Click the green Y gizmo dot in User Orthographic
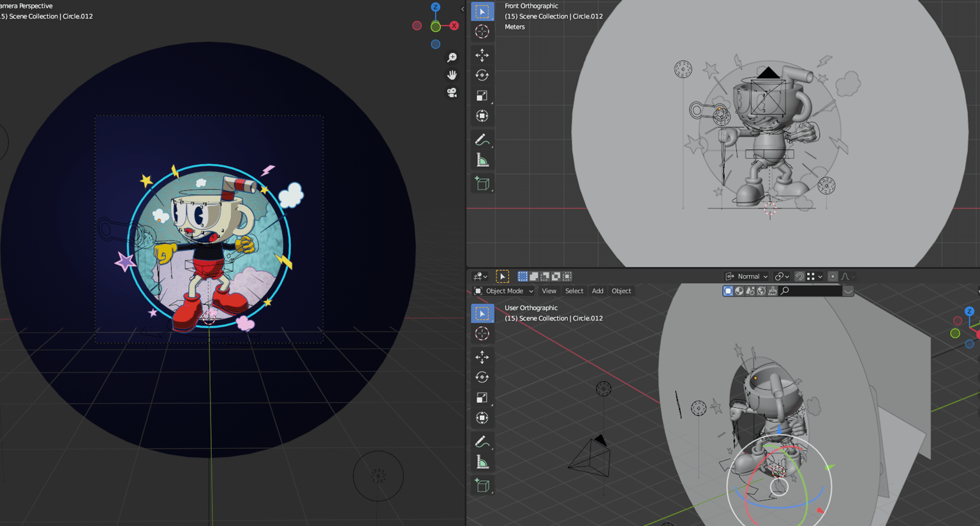Image resolution: width=980 pixels, height=526 pixels. (955, 333)
